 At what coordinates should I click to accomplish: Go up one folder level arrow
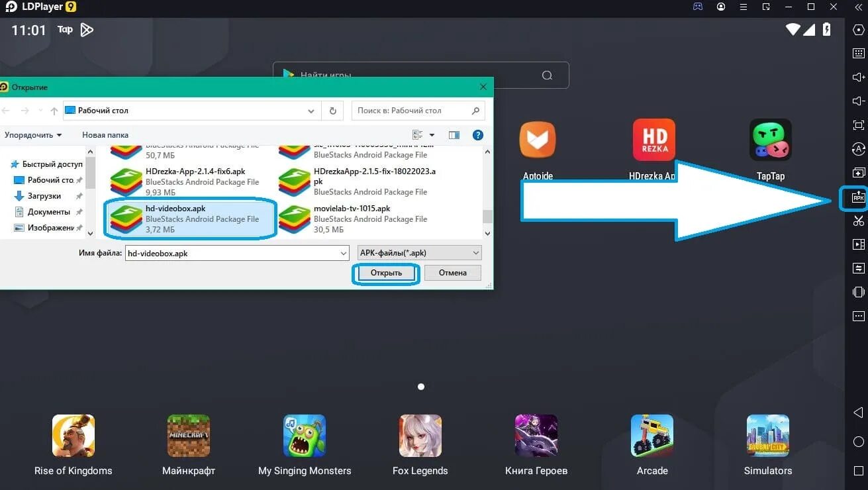(x=54, y=111)
